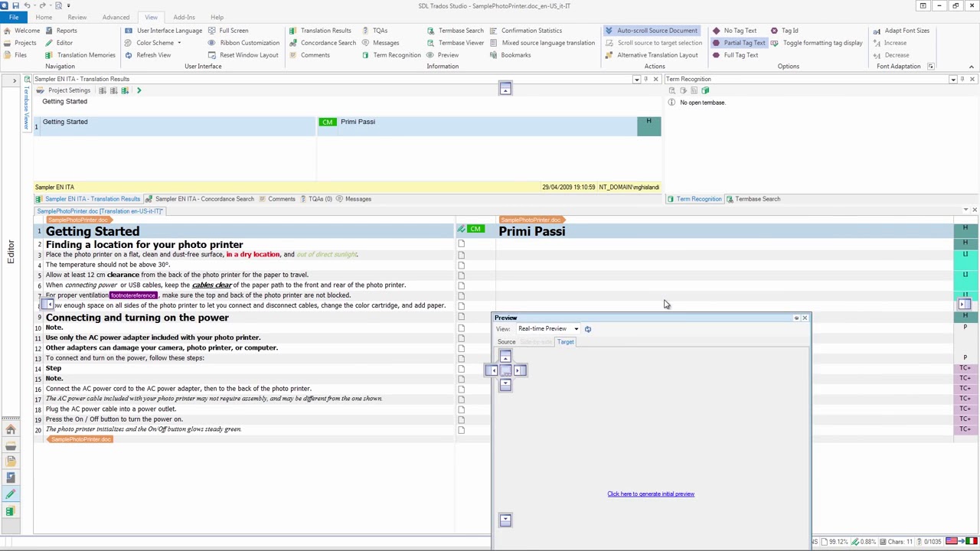Show Term Recognition window from ribbon
This screenshot has height=551, width=980.
[x=391, y=55]
